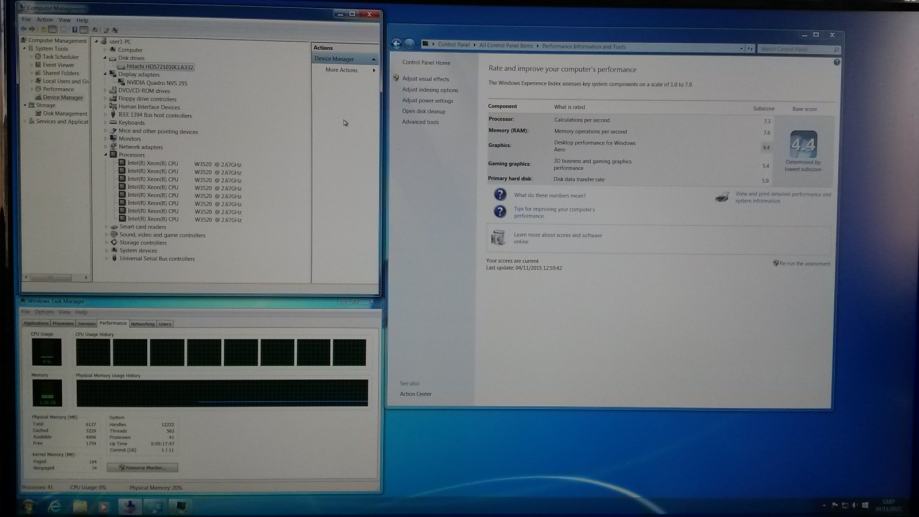Collapse the System Tools node
Viewport: 919px width, 517px height.
[25, 49]
